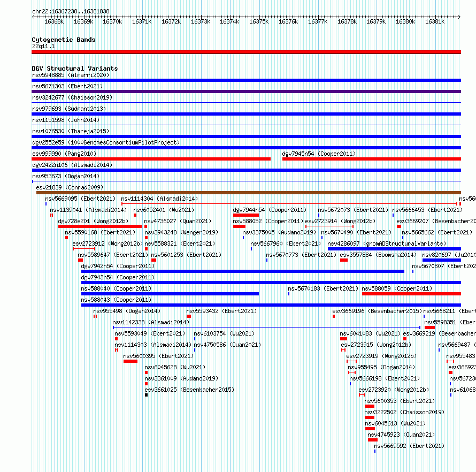
Task: Open nsv3375005 (Audano2019) variant
Action: tap(279, 232)
